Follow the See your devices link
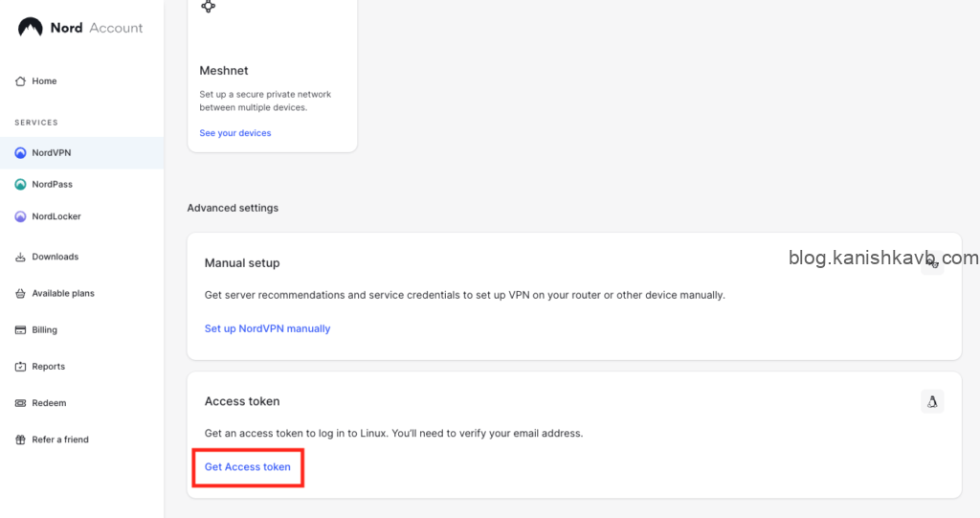Screen dimensions: 980x518 click(234, 133)
